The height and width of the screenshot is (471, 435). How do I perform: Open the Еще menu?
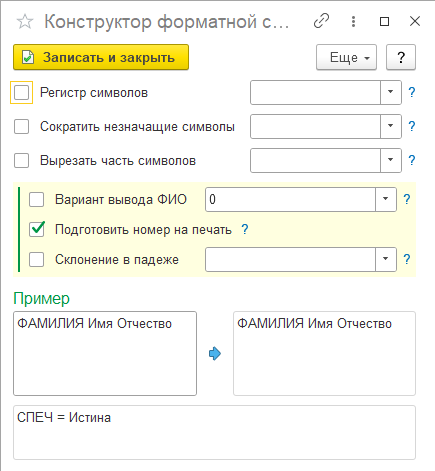pos(346,57)
